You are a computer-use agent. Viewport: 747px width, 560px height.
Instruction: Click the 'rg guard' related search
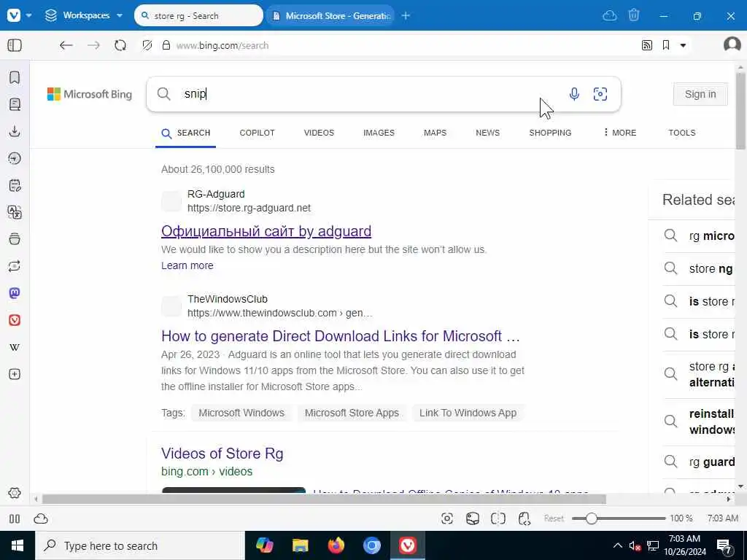699,462
